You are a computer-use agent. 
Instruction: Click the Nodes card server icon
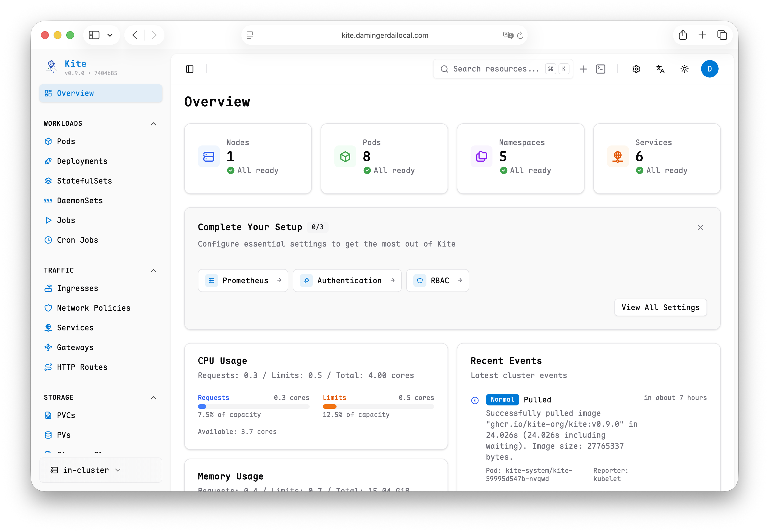pos(209,157)
